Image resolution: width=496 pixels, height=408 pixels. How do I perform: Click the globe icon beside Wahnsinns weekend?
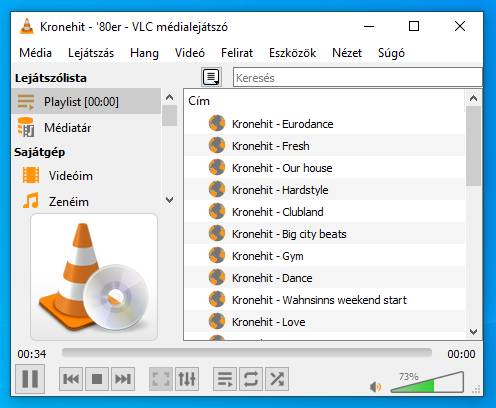tap(217, 299)
